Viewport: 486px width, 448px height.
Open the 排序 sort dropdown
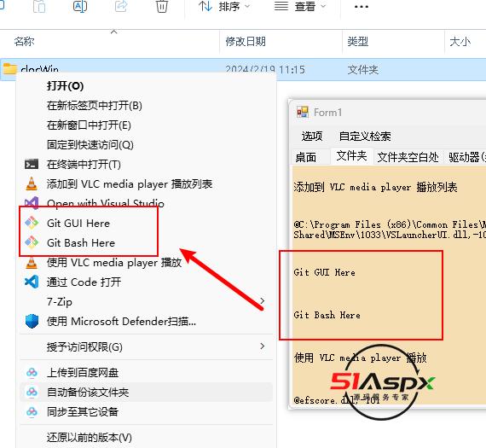(223, 6)
